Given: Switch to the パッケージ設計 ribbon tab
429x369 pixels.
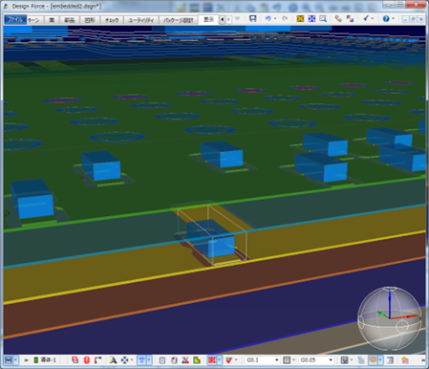Looking at the screenshot, I should pos(179,20).
